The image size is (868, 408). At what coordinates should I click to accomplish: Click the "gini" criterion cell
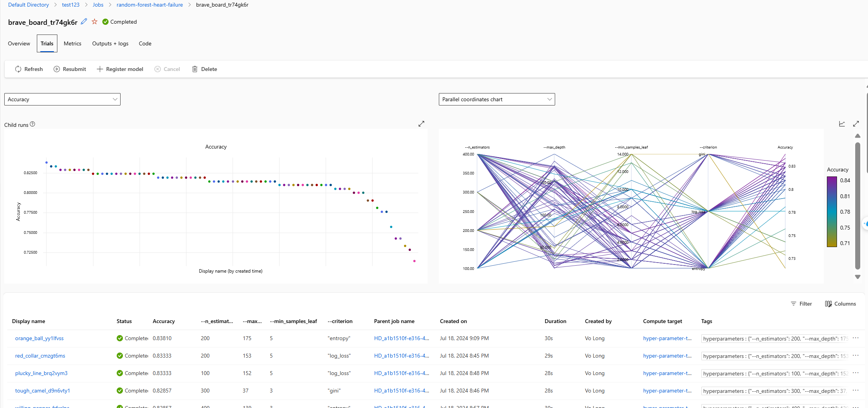coord(334,391)
